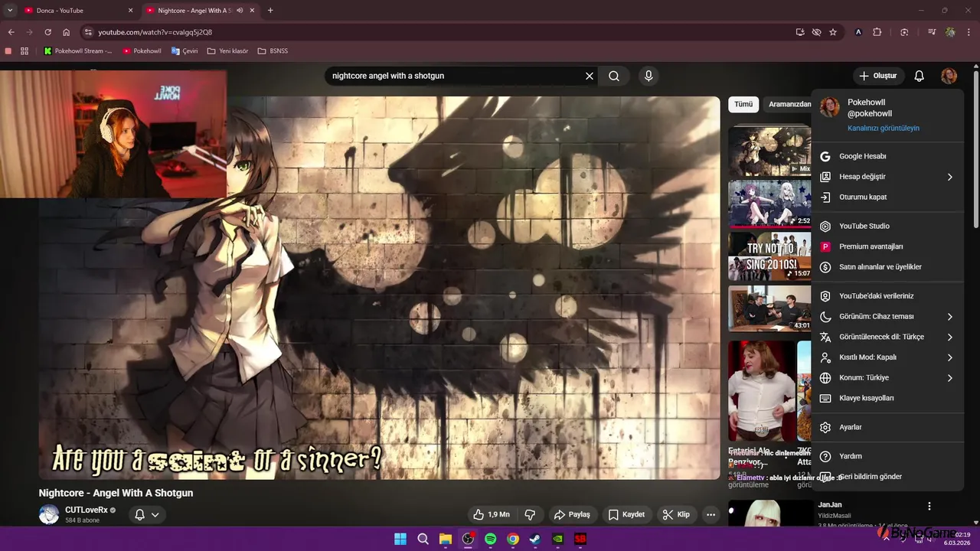
Task: Open the video's three-dot more actions
Action: pos(710,514)
